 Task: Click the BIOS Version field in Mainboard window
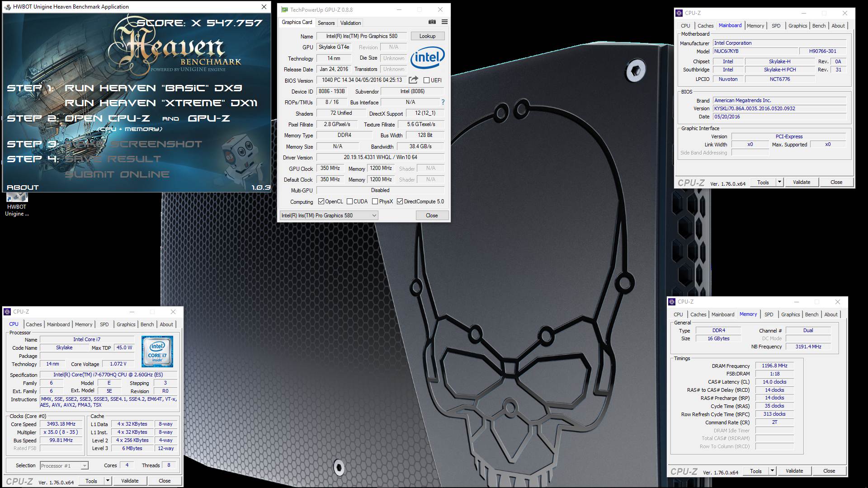[779, 108]
